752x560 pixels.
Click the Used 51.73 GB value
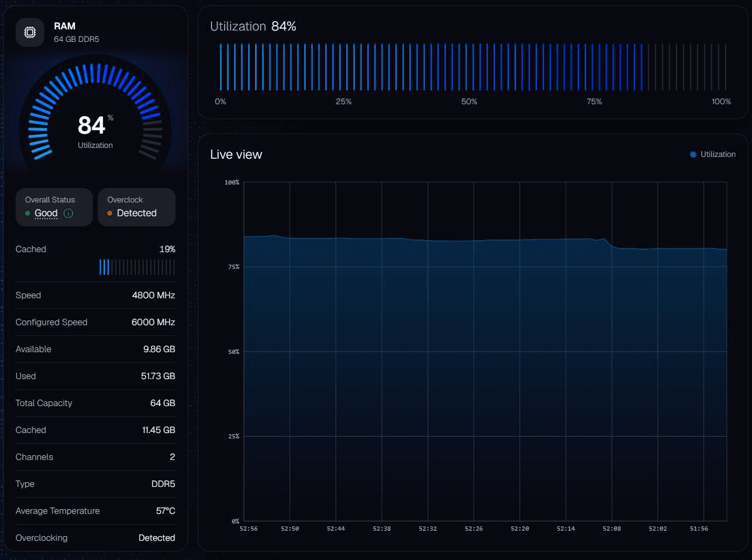coord(158,376)
